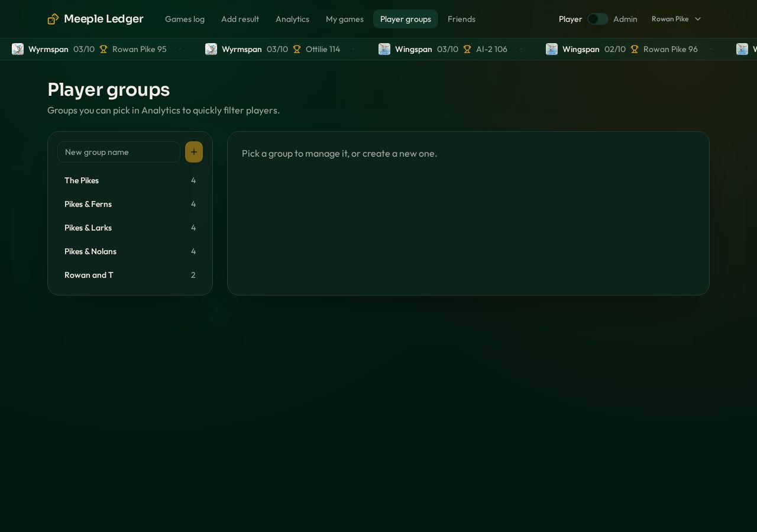Expand the chevron next to Rowan Pike
757x532 pixels.
tap(698, 19)
